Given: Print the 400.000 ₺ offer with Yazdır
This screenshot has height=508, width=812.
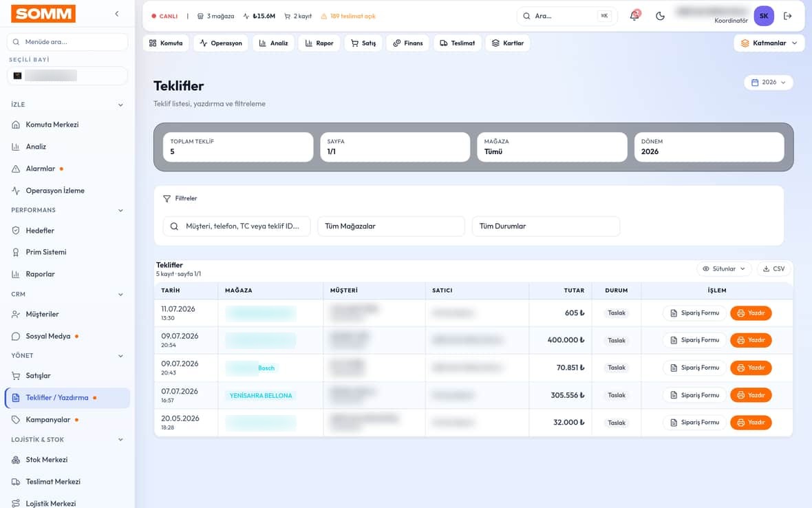Looking at the screenshot, I should 751,340.
